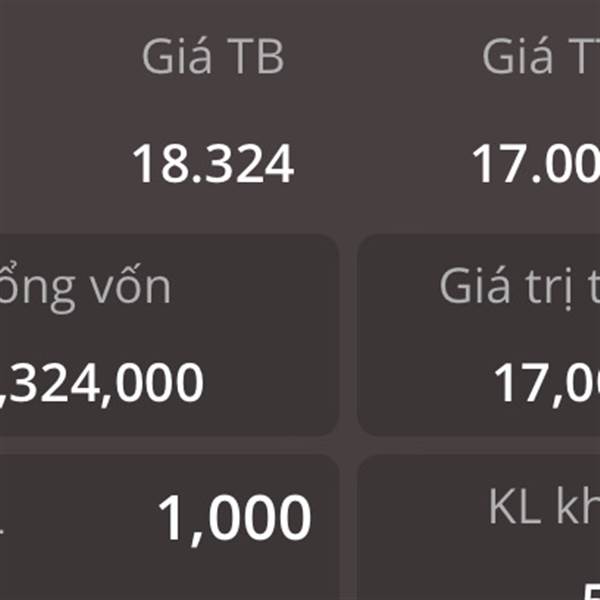Select the 18.324 average price value
The width and height of the screenshot is (600, 600).
click(x=213, y=165)
